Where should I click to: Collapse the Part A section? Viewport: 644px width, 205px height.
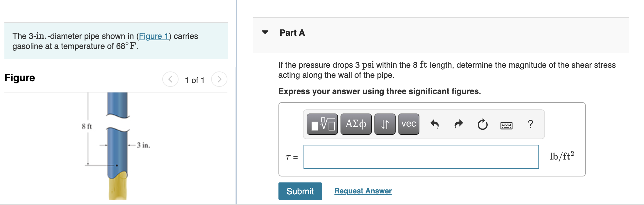click(x=265, y=32)
